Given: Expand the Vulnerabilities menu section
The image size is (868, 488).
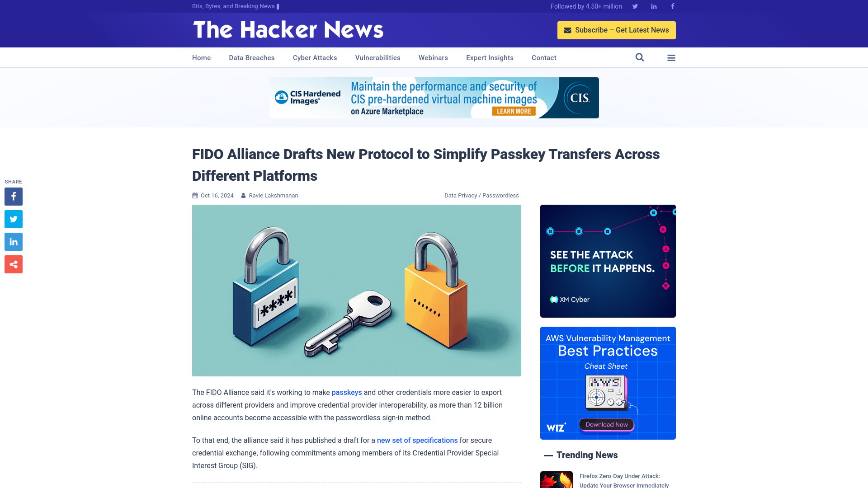Looking at the screenshot, I should click(377, 57).
